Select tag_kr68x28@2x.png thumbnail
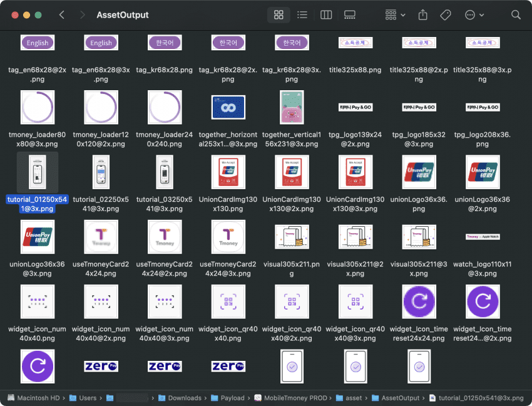The height and width of the screenshot is (406, 532). [228, 43]
